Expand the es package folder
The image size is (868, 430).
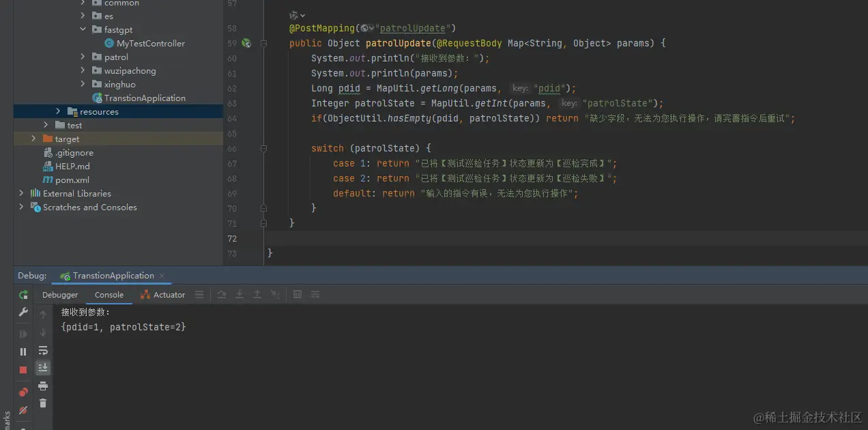click(83, 16)
